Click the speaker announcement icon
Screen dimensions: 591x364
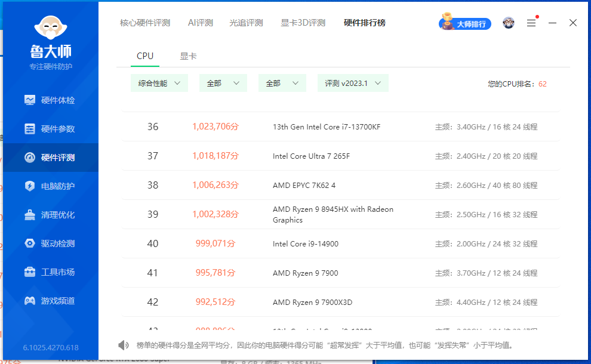tap(123, 345)
